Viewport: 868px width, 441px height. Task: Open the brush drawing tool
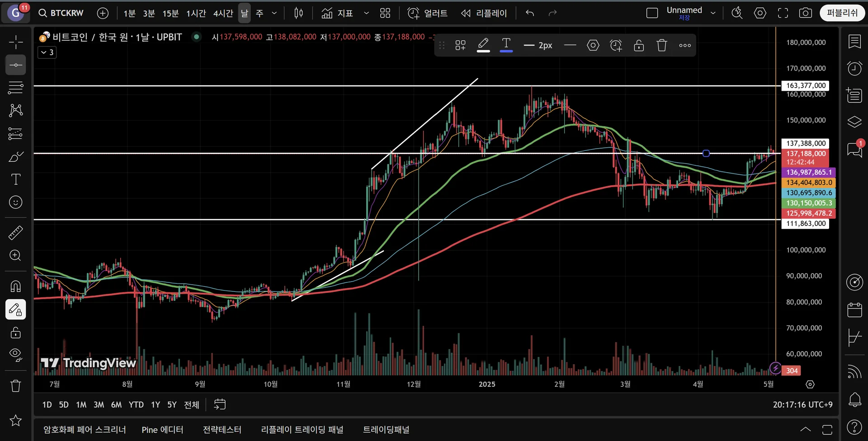(15, 156)
